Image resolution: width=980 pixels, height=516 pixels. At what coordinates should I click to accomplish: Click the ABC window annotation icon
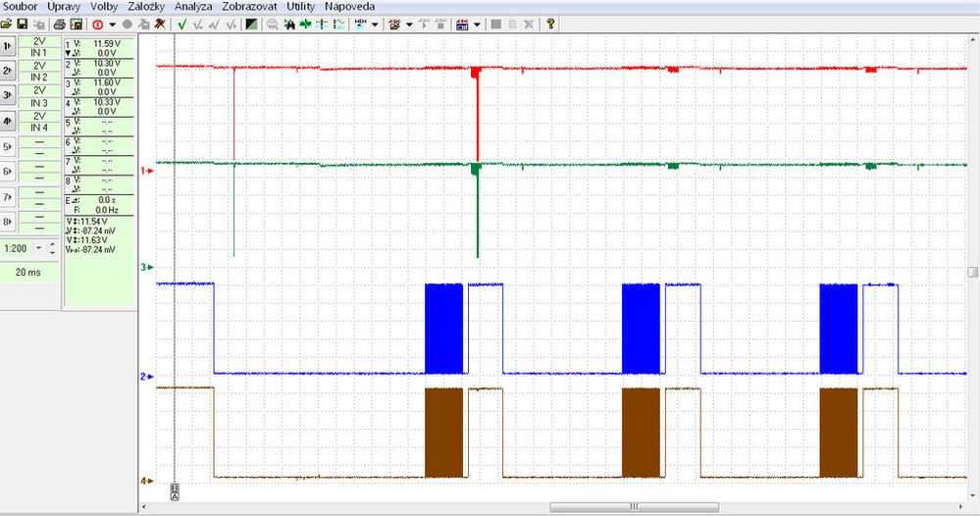pyautogui.click(x=462, y=25)
